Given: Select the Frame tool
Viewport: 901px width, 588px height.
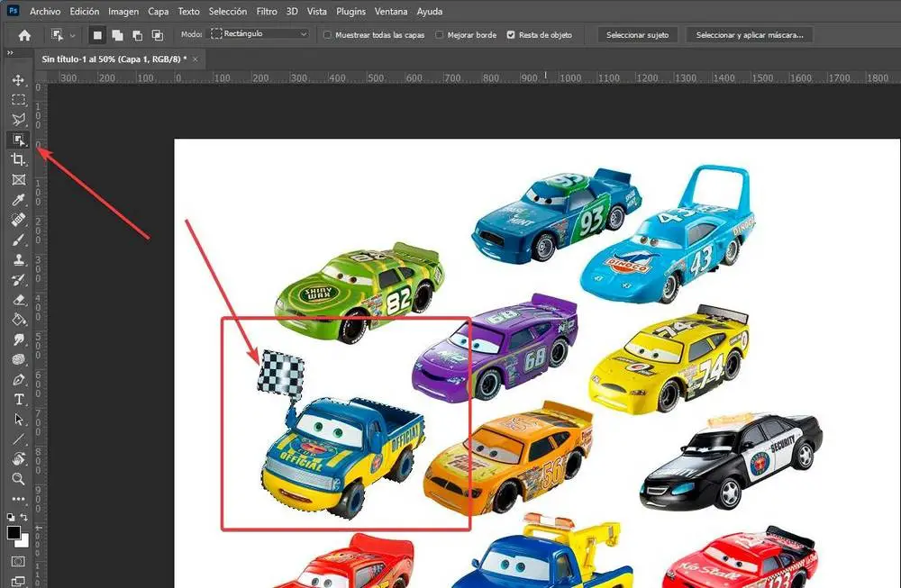Looking at the screenshot, I should (18, 180).
